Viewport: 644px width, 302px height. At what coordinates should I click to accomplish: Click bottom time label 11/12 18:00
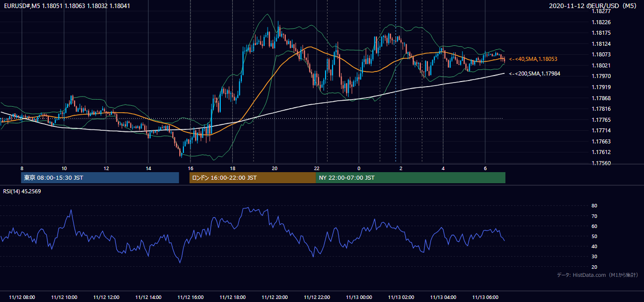tap(232, 297)
